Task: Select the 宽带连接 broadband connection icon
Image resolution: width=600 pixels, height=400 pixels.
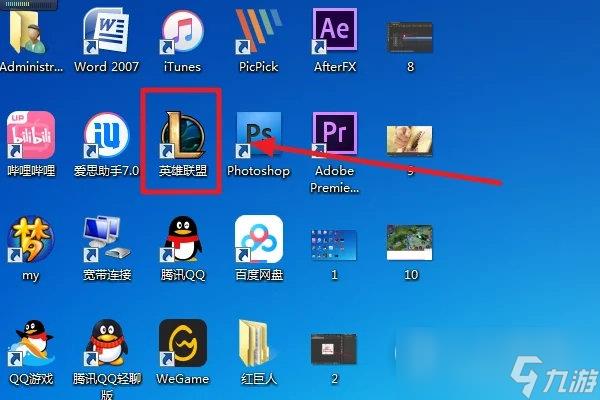Action: [105, 238]
